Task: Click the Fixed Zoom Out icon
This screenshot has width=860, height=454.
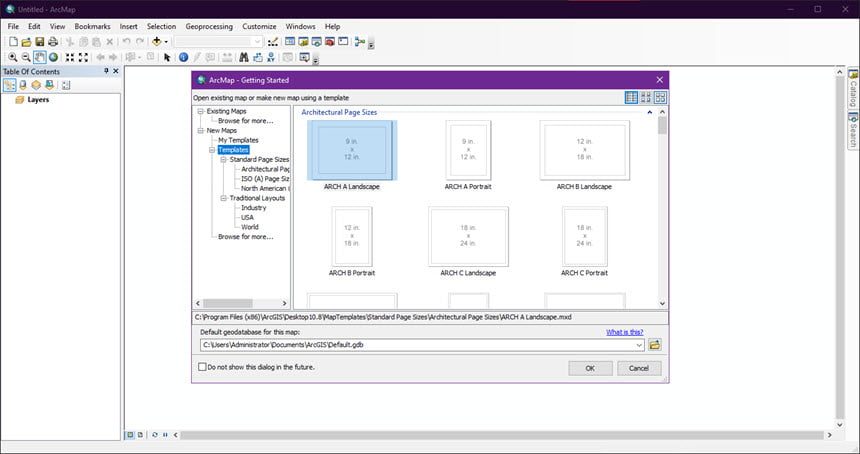Action: [x=83, y=57]
